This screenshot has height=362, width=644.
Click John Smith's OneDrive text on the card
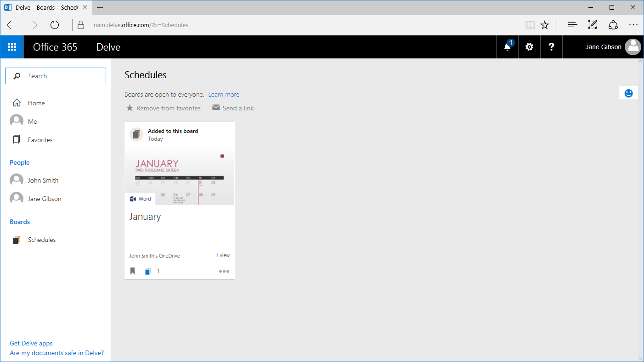point(154,256)
